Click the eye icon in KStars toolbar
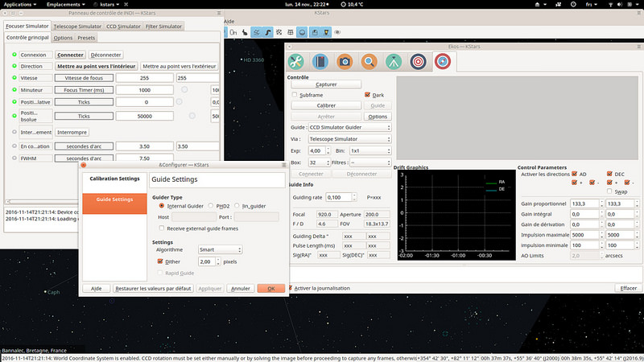 [337, 32]
